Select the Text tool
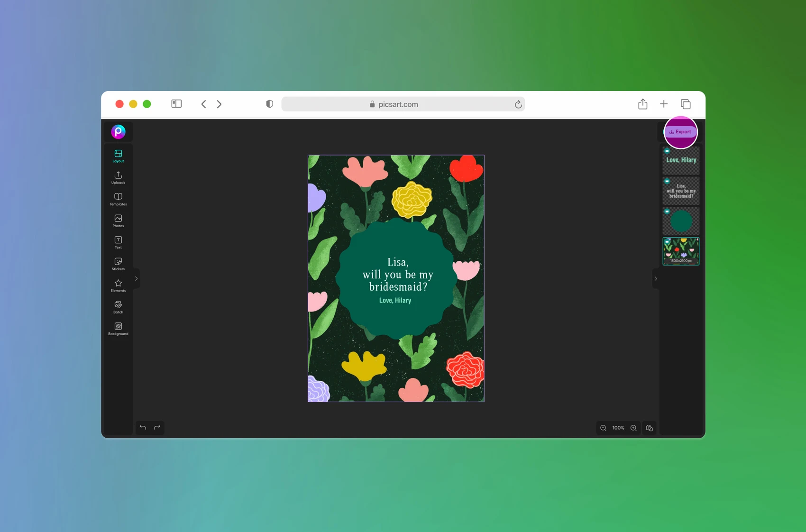Screen dimensions: 806x532 (x=118, y=242)
